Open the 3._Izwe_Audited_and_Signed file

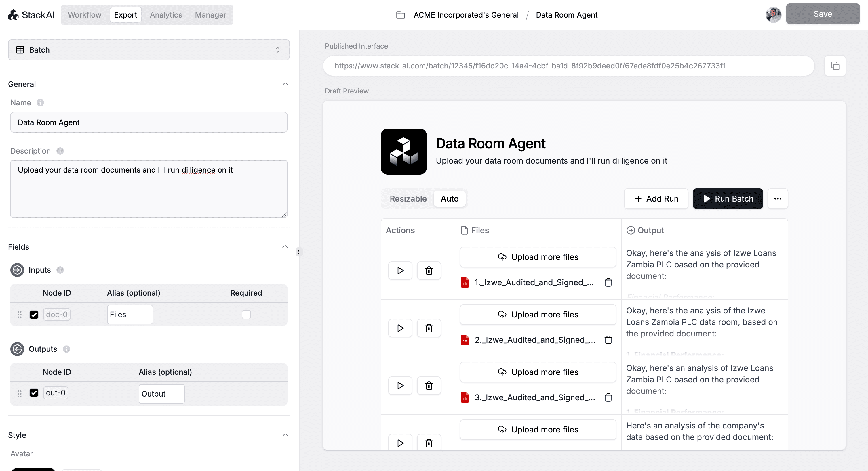pyautogui.click(x=534, y=398)
